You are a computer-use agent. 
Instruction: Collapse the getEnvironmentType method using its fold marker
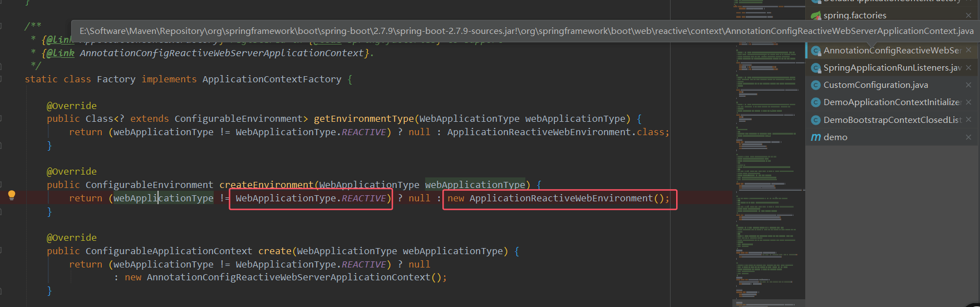pyautogui.click(x=1, y=118)
